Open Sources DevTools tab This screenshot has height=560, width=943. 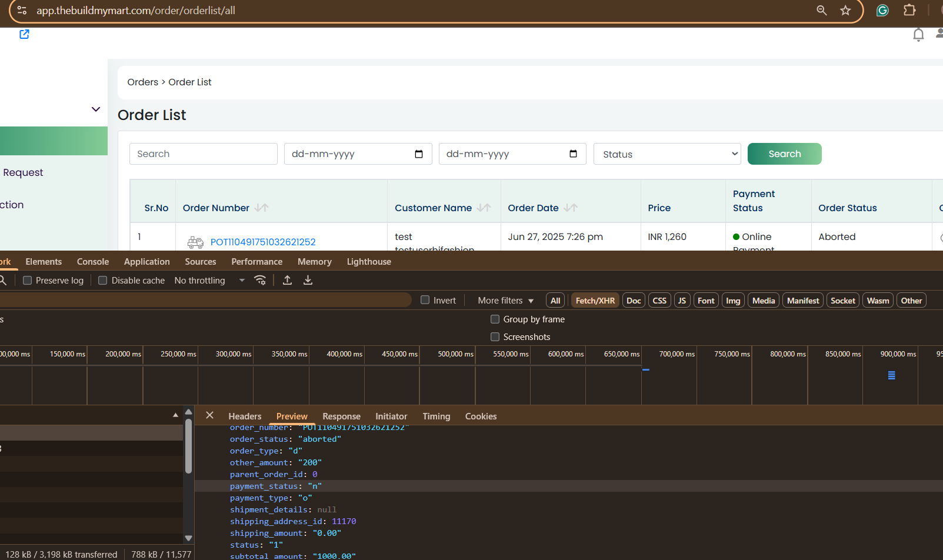201,262
